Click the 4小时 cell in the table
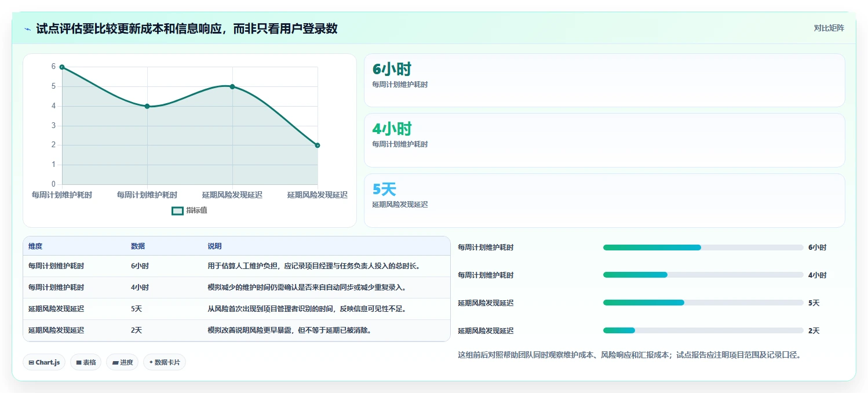Viewport: 868px width, 393px height. 140,288
